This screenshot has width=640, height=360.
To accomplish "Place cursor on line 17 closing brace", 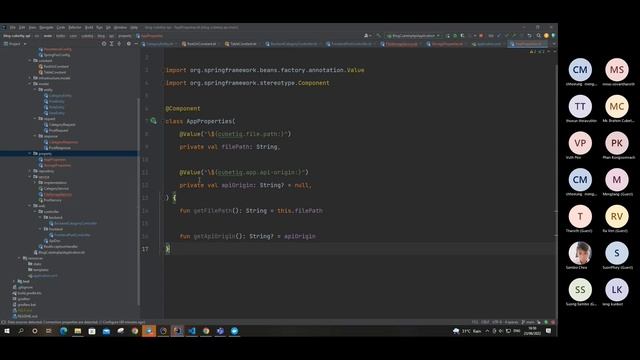I will (x=168, y=249).
